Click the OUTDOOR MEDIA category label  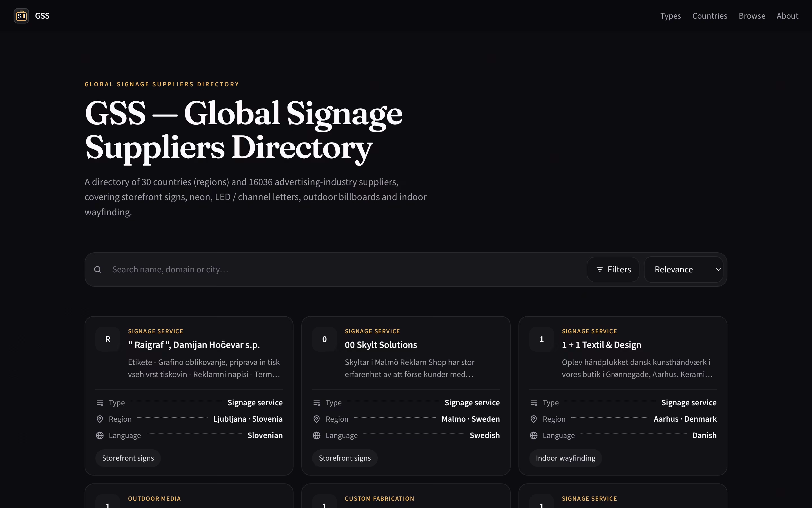click(x=154, y=499)
